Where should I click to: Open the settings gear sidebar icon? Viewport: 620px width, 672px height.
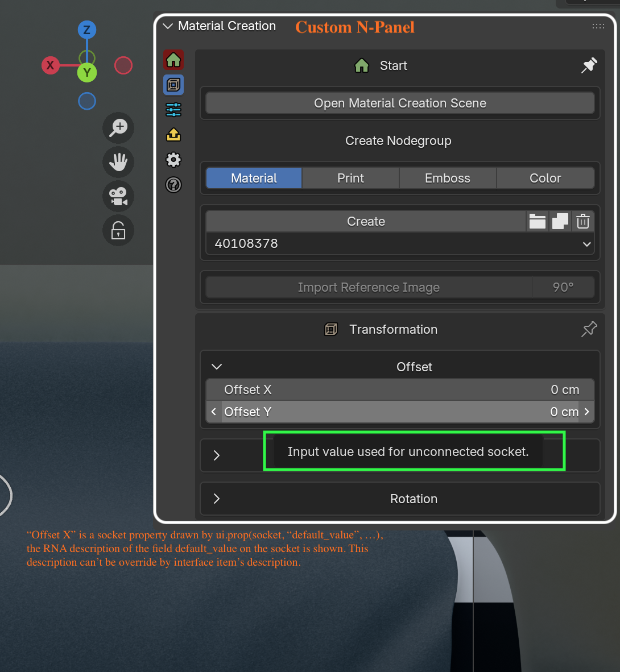(x=173, y=160)
